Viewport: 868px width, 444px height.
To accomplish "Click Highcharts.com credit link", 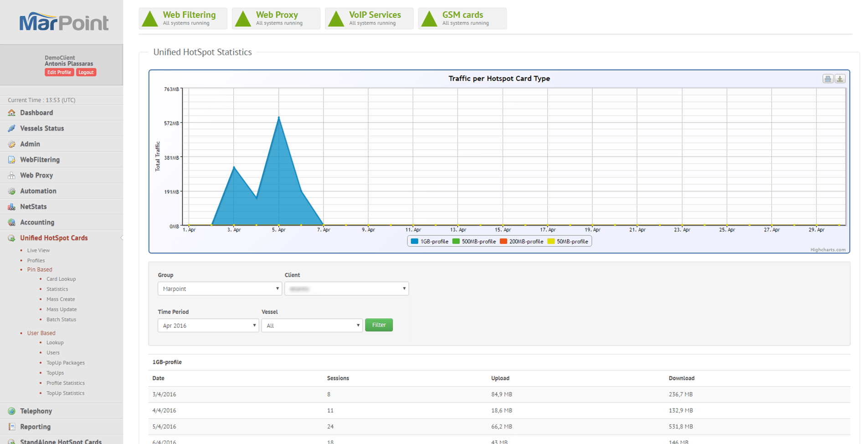I will (827, 250).
